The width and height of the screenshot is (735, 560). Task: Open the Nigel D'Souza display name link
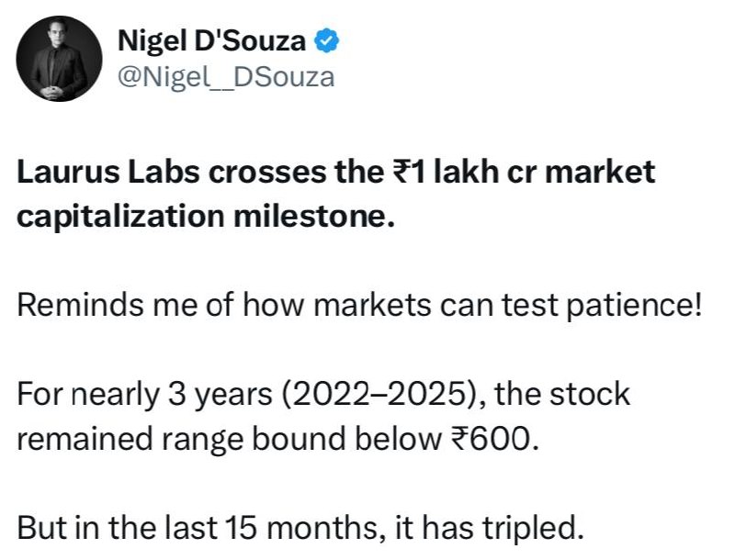tap(211, 40)
